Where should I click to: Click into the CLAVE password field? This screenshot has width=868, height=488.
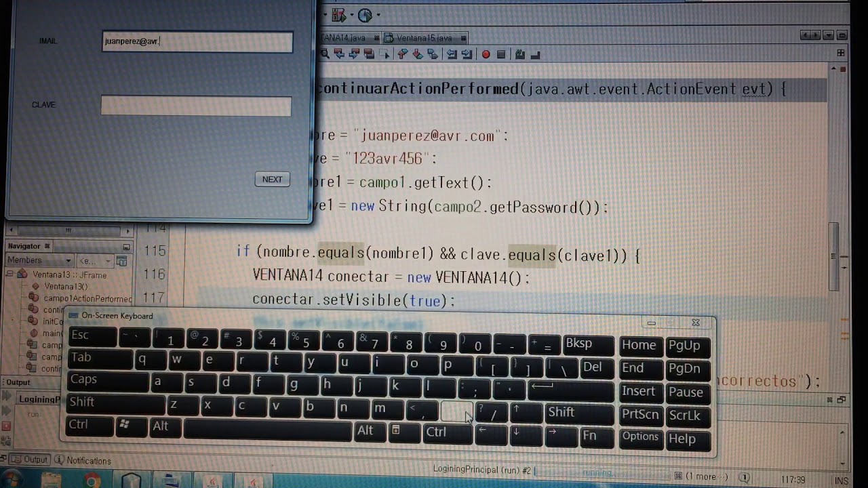point(196,106)
